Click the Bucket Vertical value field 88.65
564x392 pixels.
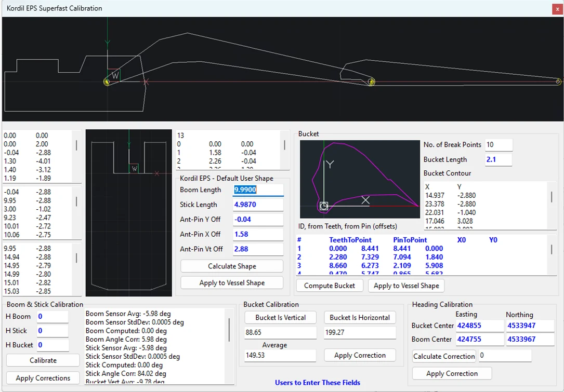tap(281, 333)
